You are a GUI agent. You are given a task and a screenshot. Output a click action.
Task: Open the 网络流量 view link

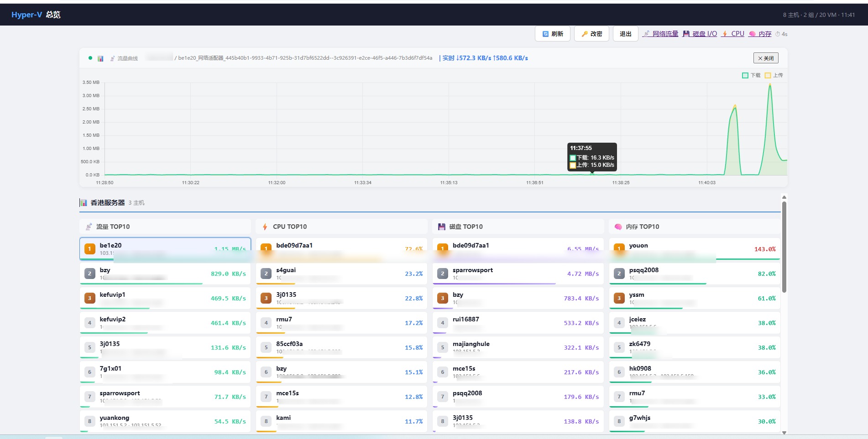[660, 34]
